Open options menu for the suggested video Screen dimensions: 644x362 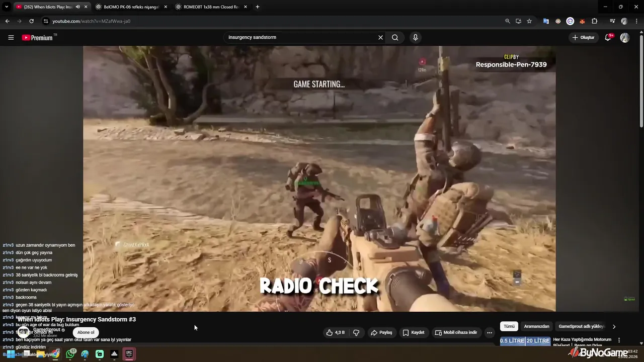point(619,340)
